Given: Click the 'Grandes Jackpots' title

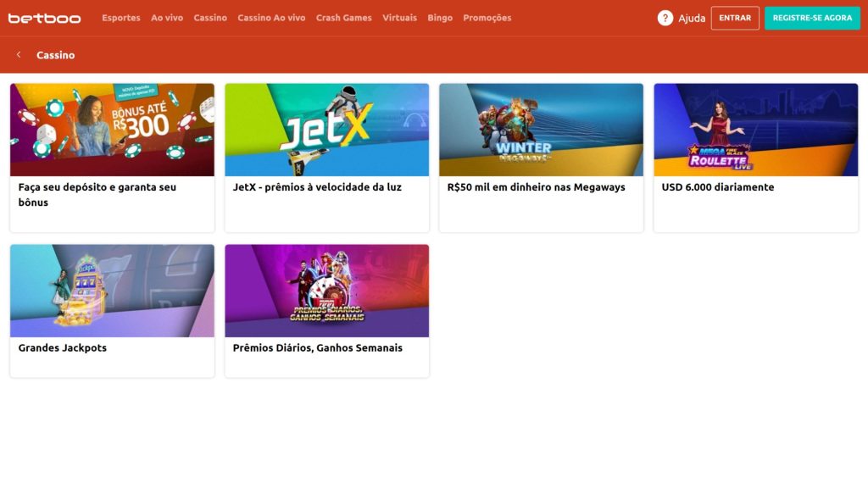Looking at the screenshot, I should 63,348.
